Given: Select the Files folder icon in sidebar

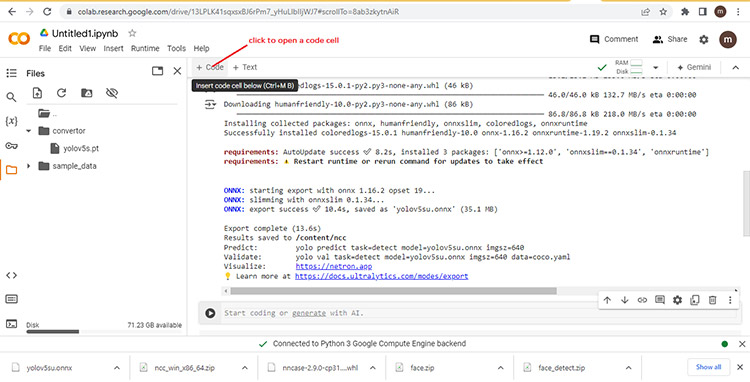Looking at the screenshot, I should pyautogui.click(x=11, y=170).
